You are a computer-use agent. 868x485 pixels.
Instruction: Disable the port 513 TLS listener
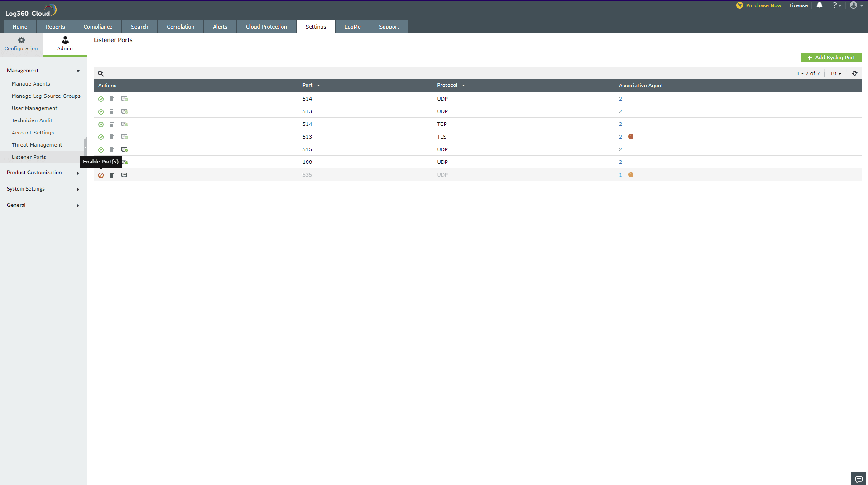[101, 137]
